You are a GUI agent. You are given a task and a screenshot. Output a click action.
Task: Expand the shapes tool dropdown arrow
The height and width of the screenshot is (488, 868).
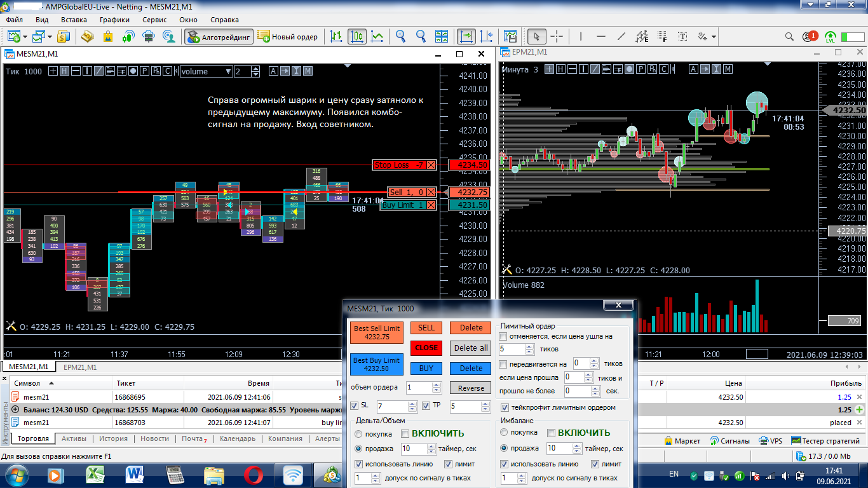click(714, 37)
